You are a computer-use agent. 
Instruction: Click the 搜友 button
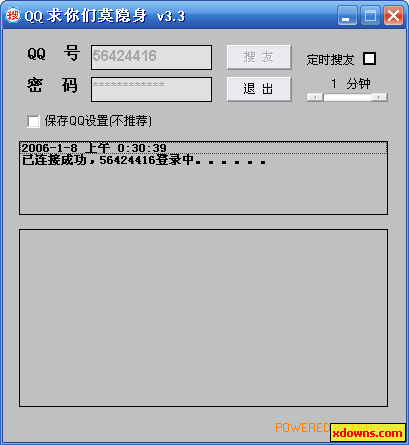click(x=259, y=57)
